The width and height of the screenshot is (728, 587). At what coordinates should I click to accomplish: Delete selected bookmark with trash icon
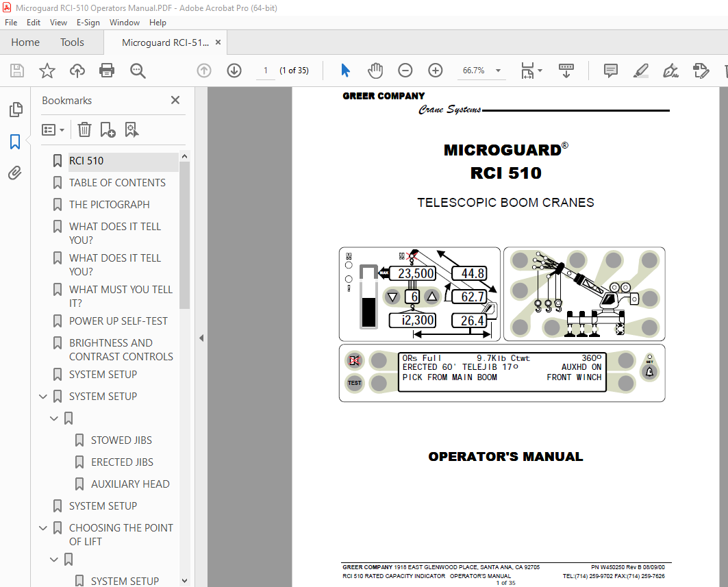[x=84, y=129]
